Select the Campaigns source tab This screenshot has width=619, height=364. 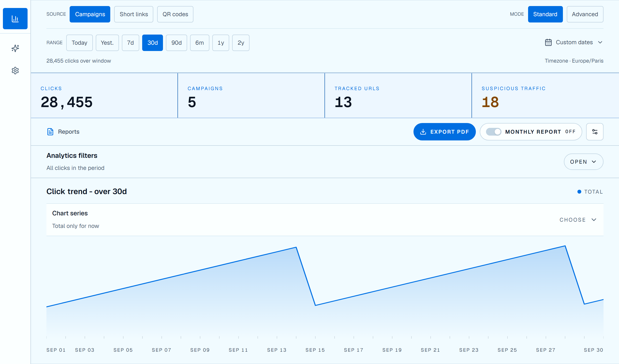pos(90,14)
